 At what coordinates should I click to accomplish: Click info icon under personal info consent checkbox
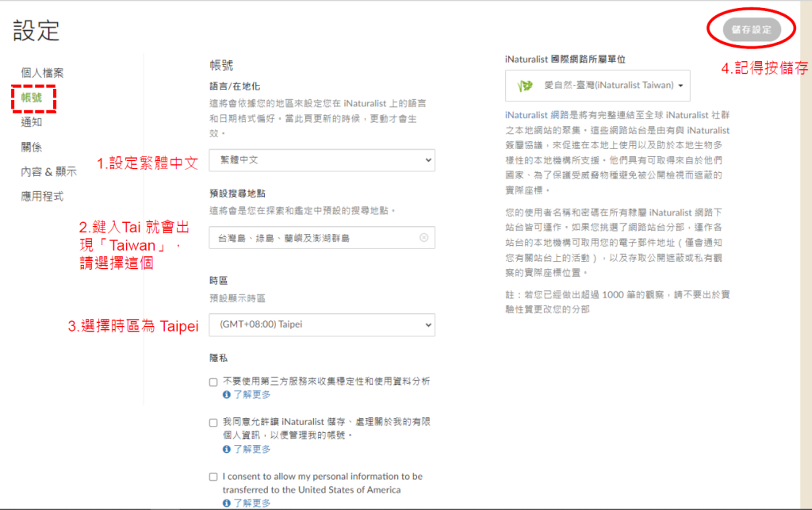[227, 449]
